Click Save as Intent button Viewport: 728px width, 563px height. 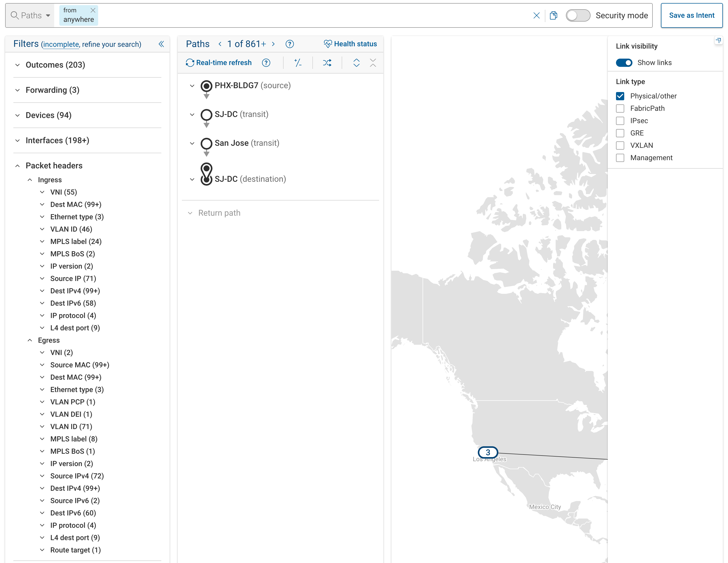pos(692,15)
